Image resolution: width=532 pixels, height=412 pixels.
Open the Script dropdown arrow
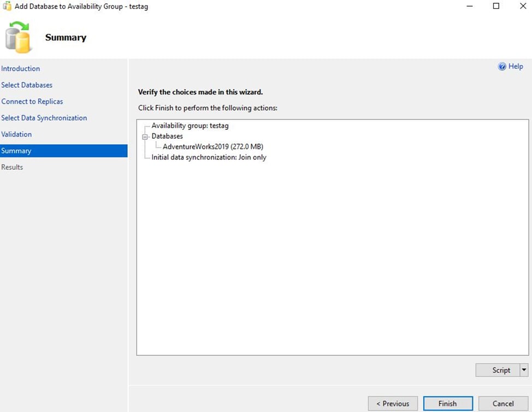click(x=524, y=370)
